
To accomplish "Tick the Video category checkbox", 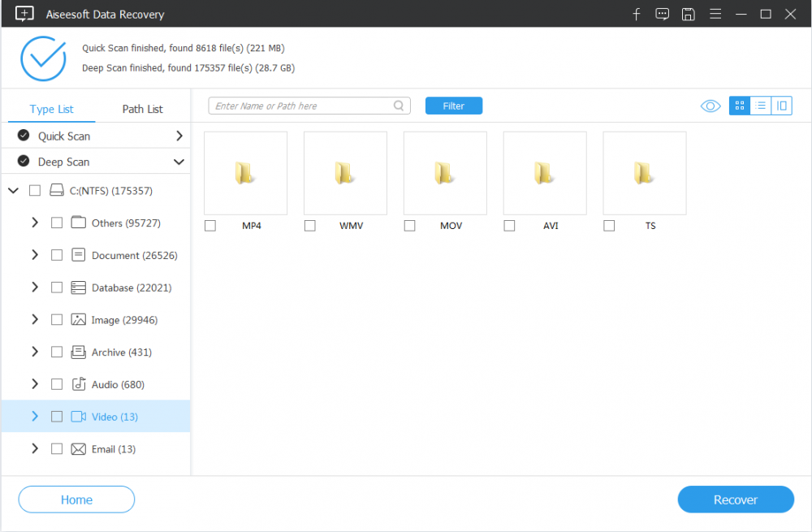I will (x=56, y=416).
